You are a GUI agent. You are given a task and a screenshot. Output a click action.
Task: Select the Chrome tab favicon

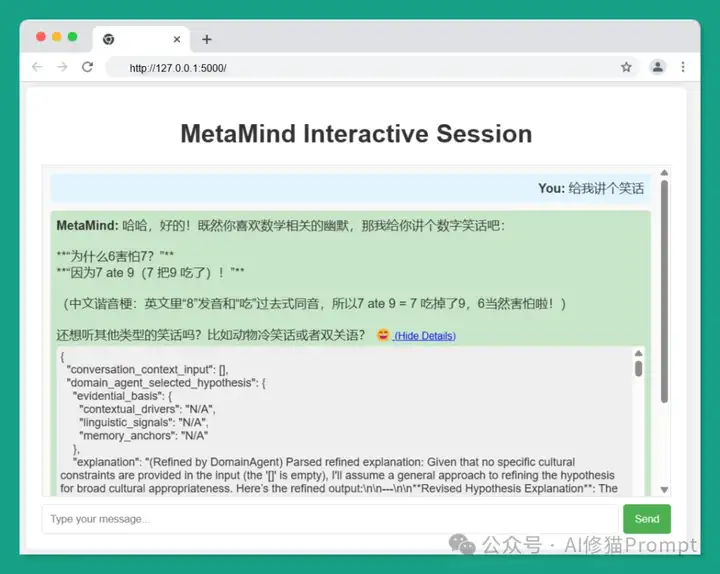point(108,39)
